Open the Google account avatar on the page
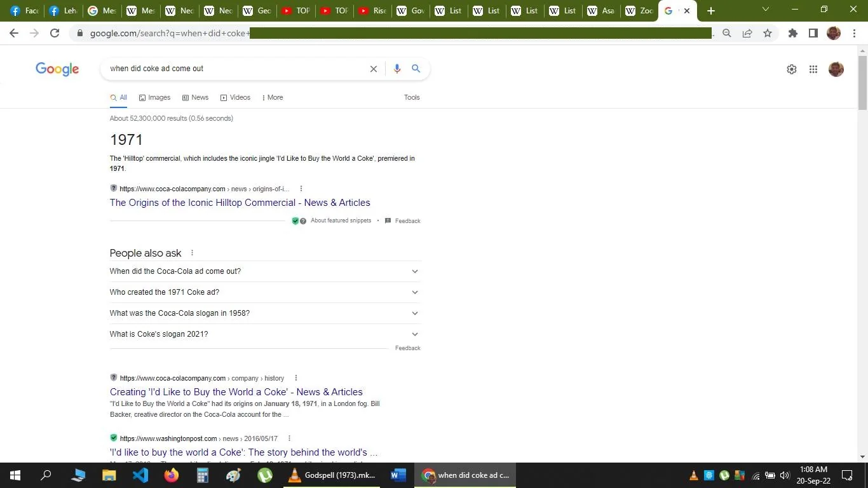 [836, 69]
